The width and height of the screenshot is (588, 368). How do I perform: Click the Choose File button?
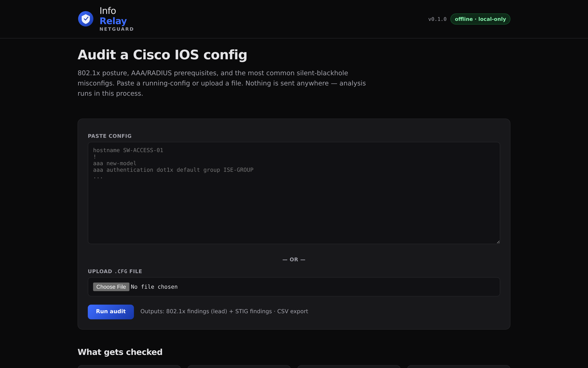111,287
